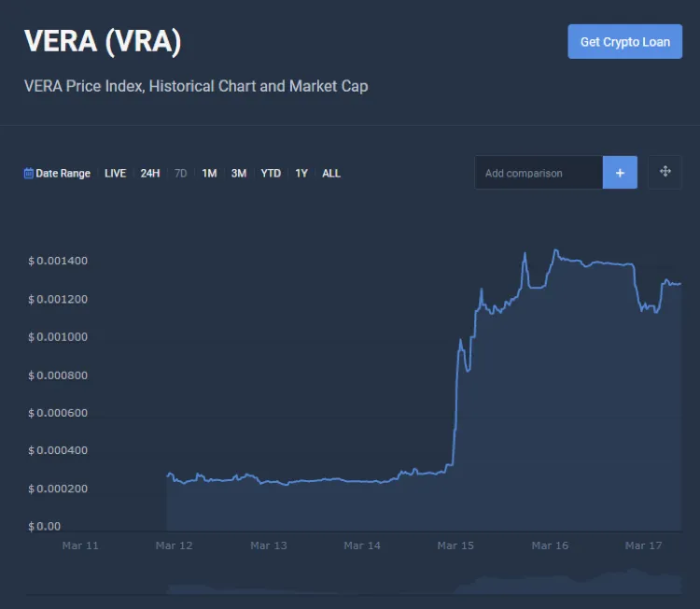Click the Mar 11 date label
The height and width of the screenshot is (609, 700).
click(80, 545)
